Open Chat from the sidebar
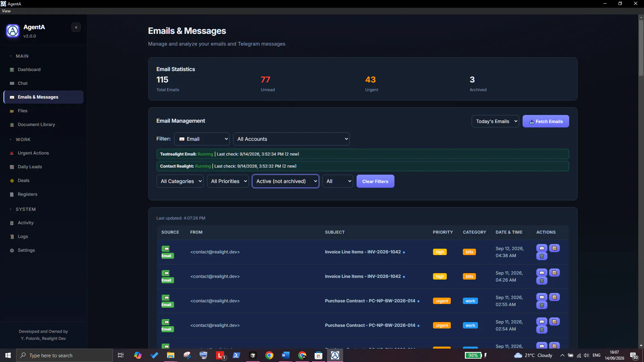 [43, 83]
